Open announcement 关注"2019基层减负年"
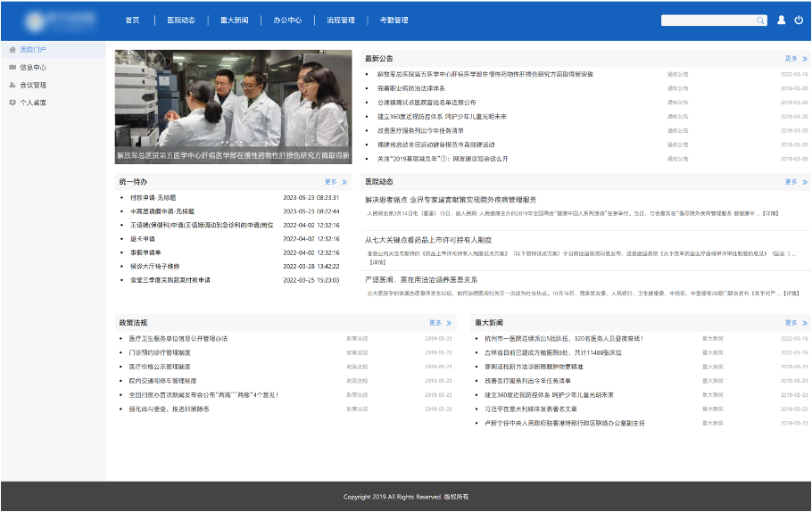 tap(443, 159)
